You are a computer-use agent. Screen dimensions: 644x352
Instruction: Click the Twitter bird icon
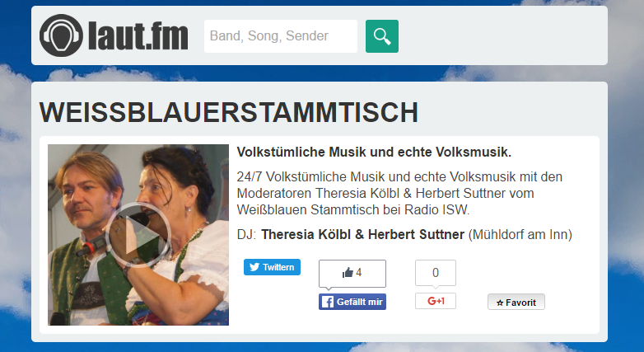(x=254, y=267)
